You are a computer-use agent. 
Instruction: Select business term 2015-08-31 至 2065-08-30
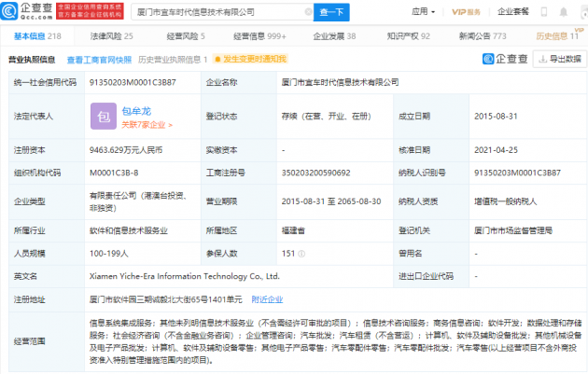tap(331, 201)
